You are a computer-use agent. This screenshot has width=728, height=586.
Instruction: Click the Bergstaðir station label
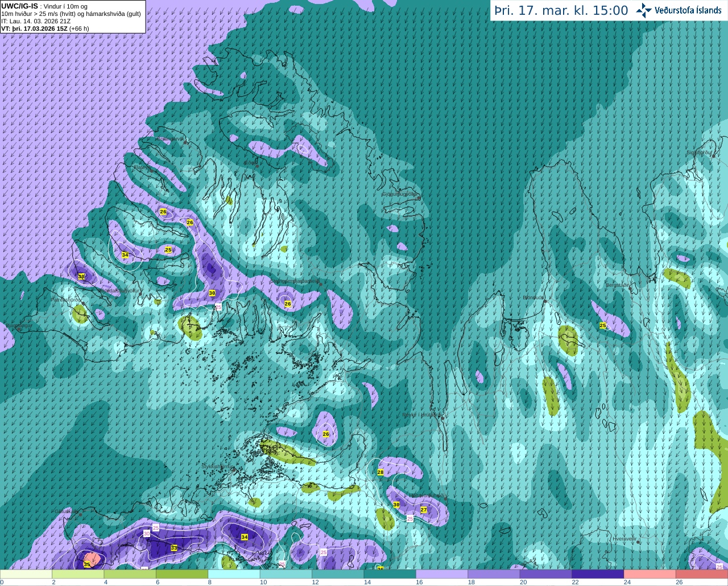(x=618, y=285)
